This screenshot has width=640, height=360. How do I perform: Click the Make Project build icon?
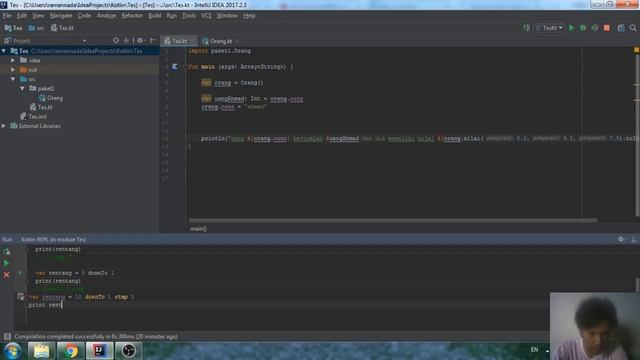point(527,28)
